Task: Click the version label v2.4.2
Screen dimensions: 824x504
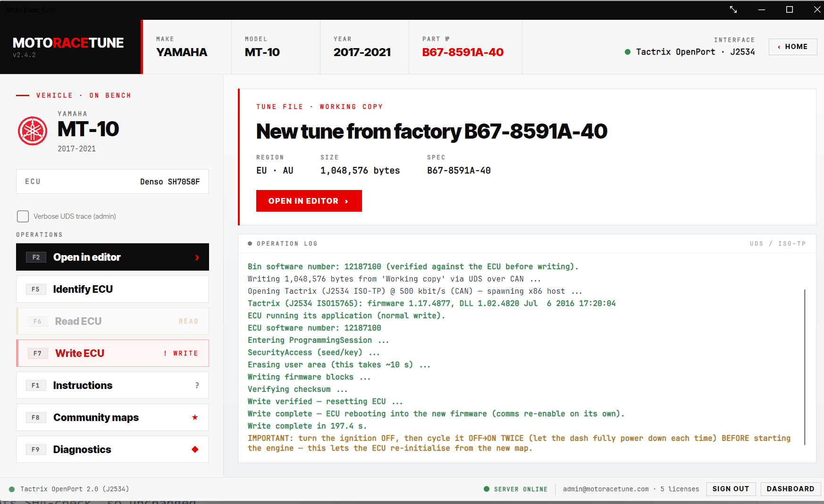Action: point(24,55)
